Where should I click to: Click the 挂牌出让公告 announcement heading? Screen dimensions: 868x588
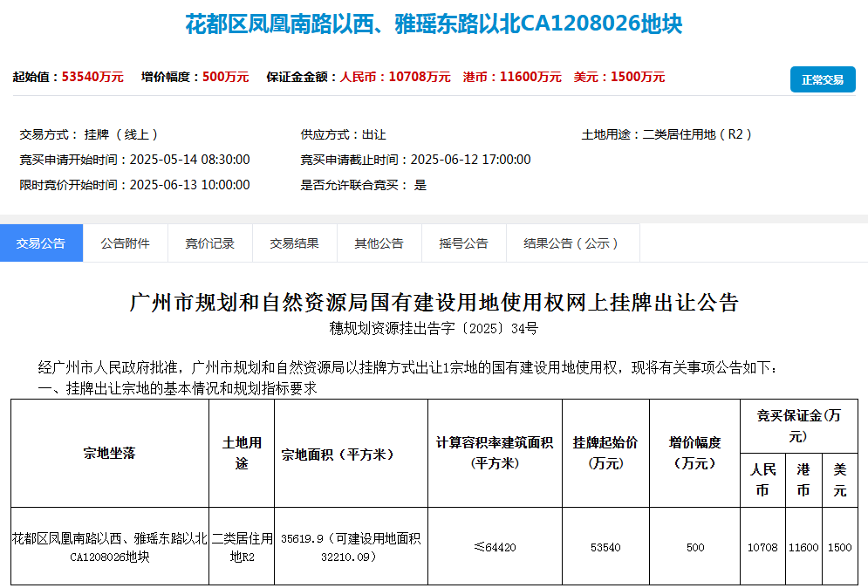pyautogui.click(x=434, y=303)
